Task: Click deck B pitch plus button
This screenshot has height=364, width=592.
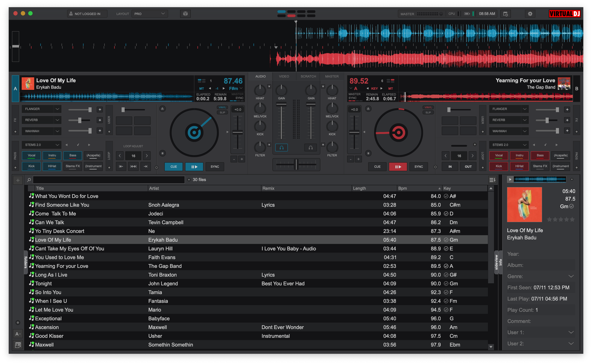Action: [358, 159]
